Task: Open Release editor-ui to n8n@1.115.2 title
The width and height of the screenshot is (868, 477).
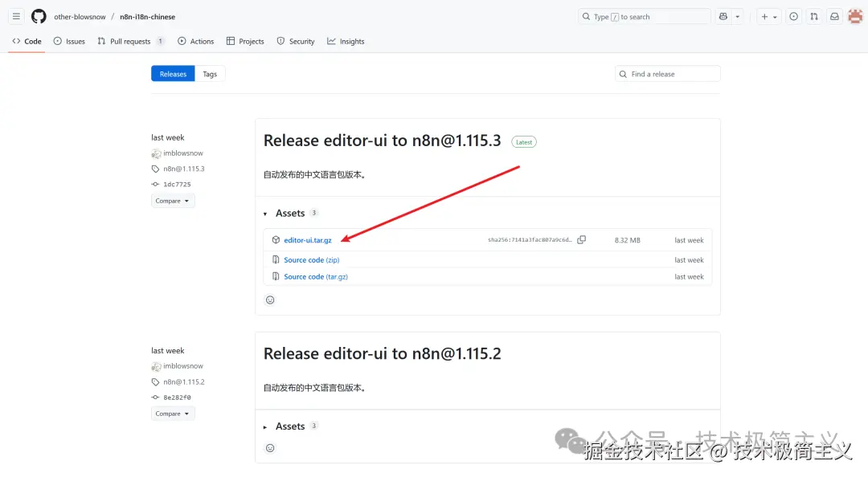Action: click(x=382, y=353)
